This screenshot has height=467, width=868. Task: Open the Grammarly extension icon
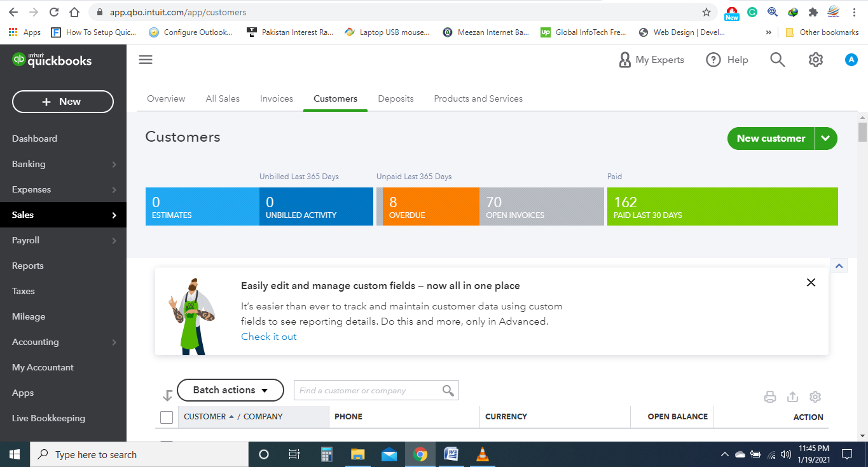(752, 12)
